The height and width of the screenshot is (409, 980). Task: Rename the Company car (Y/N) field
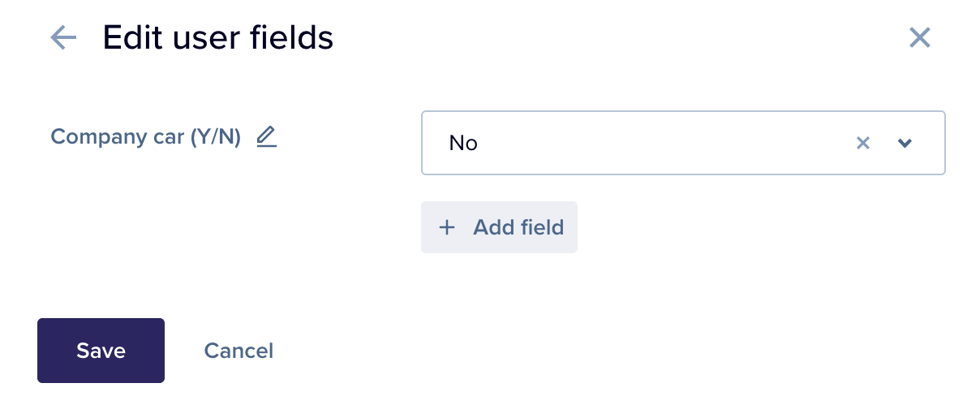[x=266, y=136]
